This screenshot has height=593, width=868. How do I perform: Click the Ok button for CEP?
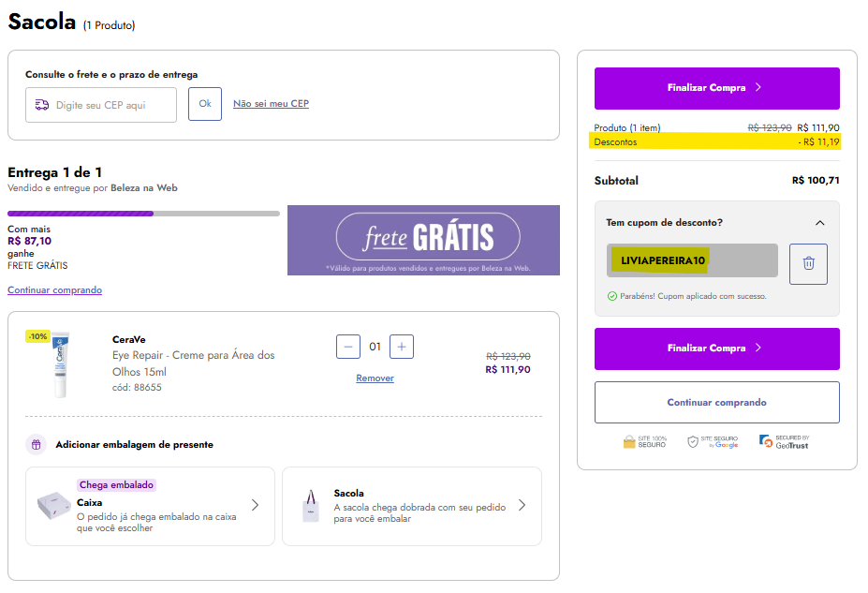tap(205, 104)
